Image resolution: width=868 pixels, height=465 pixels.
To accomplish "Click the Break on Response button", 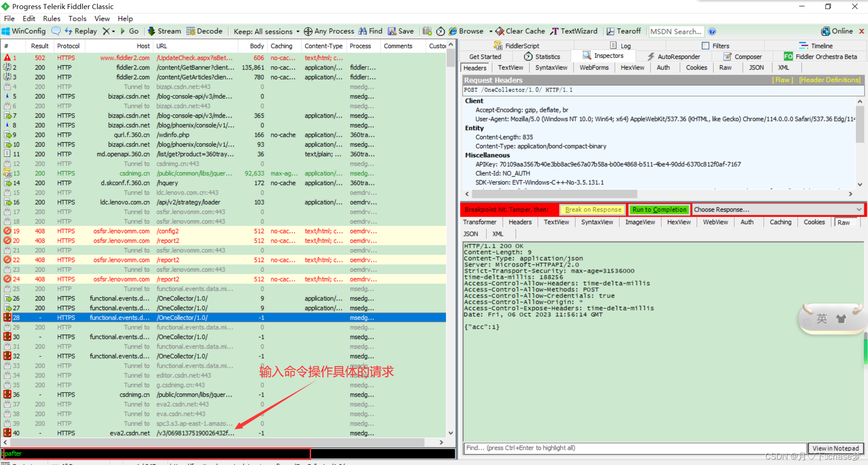I will click(x=593, y=210).
